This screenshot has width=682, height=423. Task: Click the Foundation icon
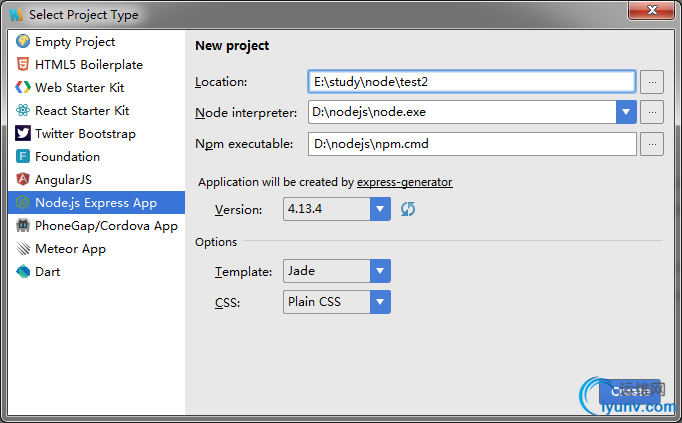[23, 157]
